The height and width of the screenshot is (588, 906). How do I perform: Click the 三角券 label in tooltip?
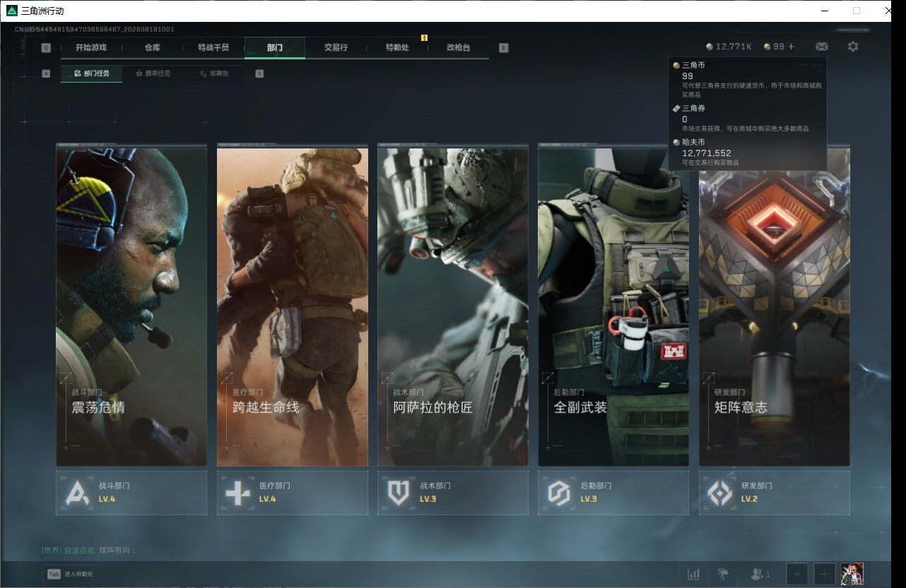[694, 109]
